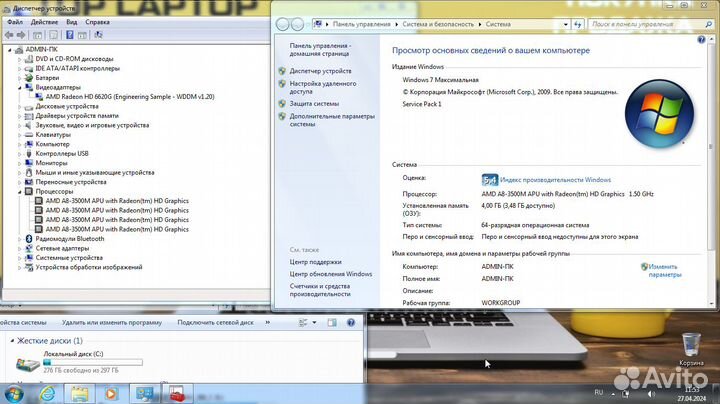This screenshot has height=404, width=720.
Task: Open Справка menu in Device Manager
Action: coord(97,22)
